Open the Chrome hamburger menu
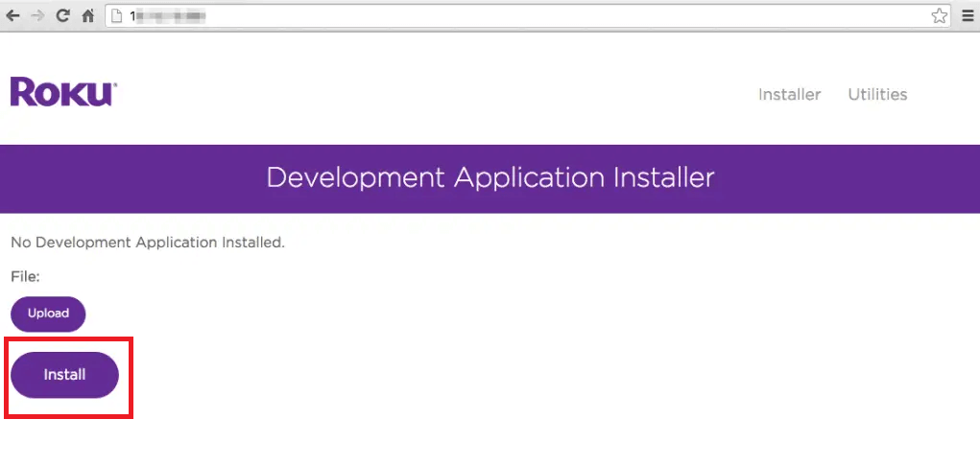980x466 pixels. click(x=967, y=16)
